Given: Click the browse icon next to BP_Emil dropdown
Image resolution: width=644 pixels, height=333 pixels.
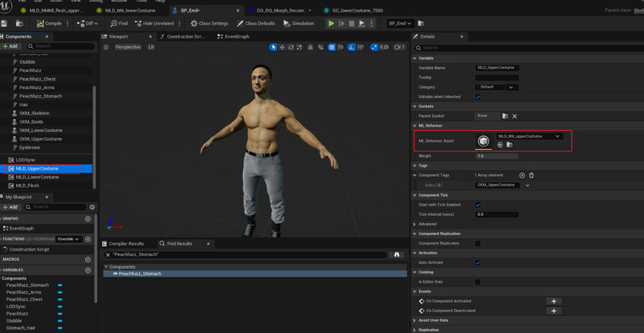Looking at the screenshot, I should 421,24.
